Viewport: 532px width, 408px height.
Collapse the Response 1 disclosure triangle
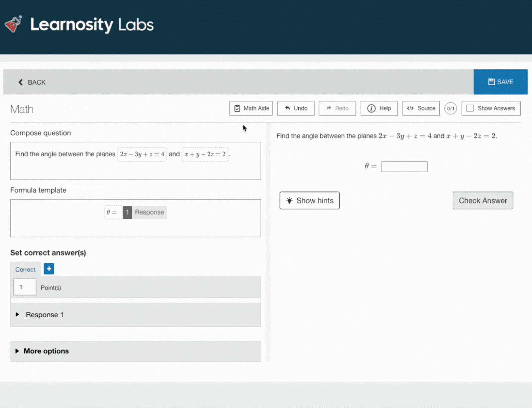click(18, 315)
